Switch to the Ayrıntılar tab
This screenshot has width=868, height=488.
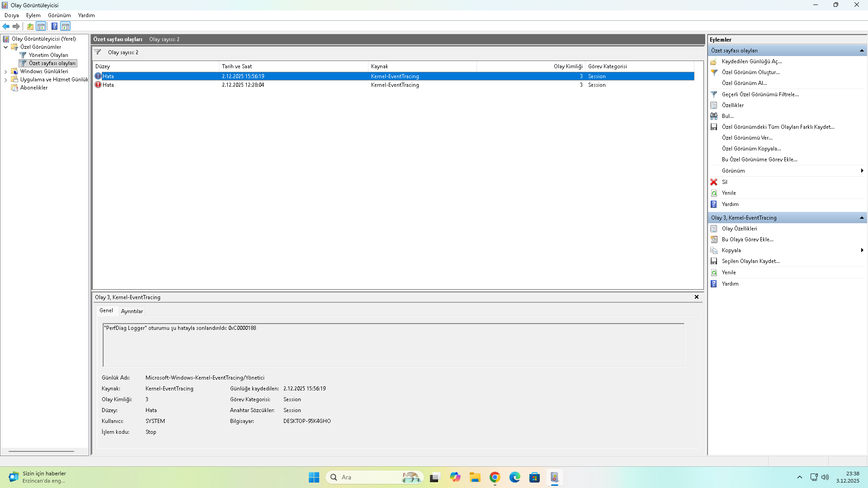pyautogui.click(x=132, y=311)
